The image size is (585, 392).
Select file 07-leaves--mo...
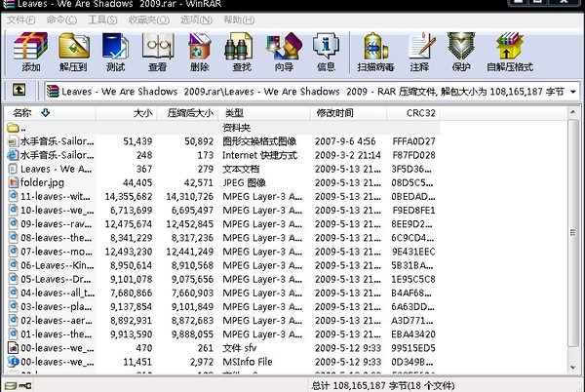(57, 252)
